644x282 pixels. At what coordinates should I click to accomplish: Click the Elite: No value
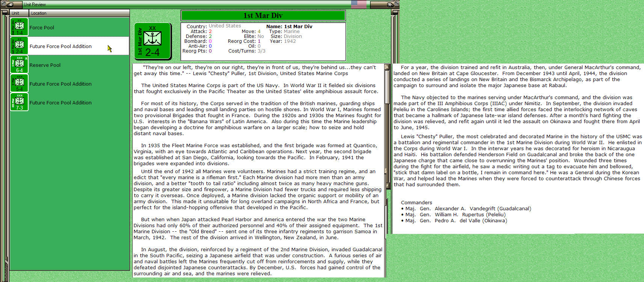click(261, 36)
